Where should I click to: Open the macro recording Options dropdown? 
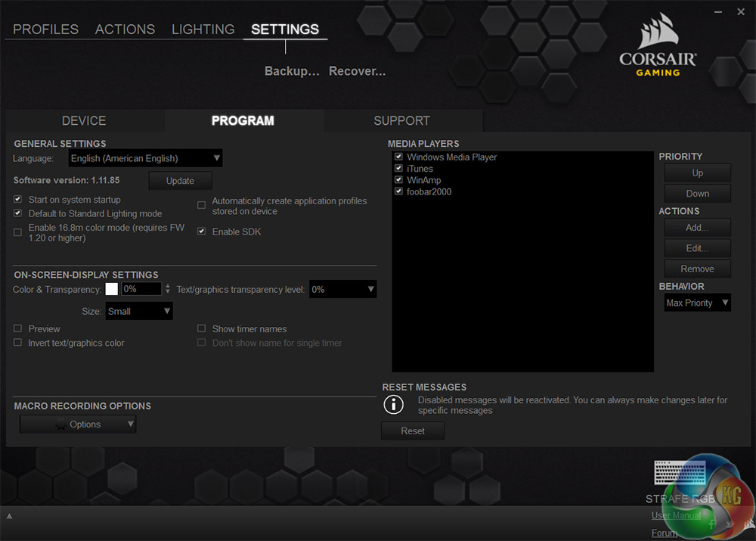(x=78, y=424)
